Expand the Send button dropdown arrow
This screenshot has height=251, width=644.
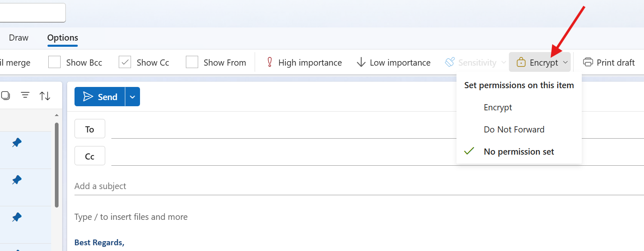click(x=132, y=97)
